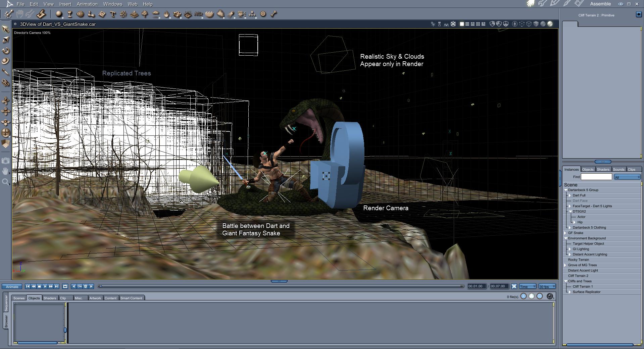Collapse the Environment Background node
This screenshot has width=644, height=349.
(566, 238)
